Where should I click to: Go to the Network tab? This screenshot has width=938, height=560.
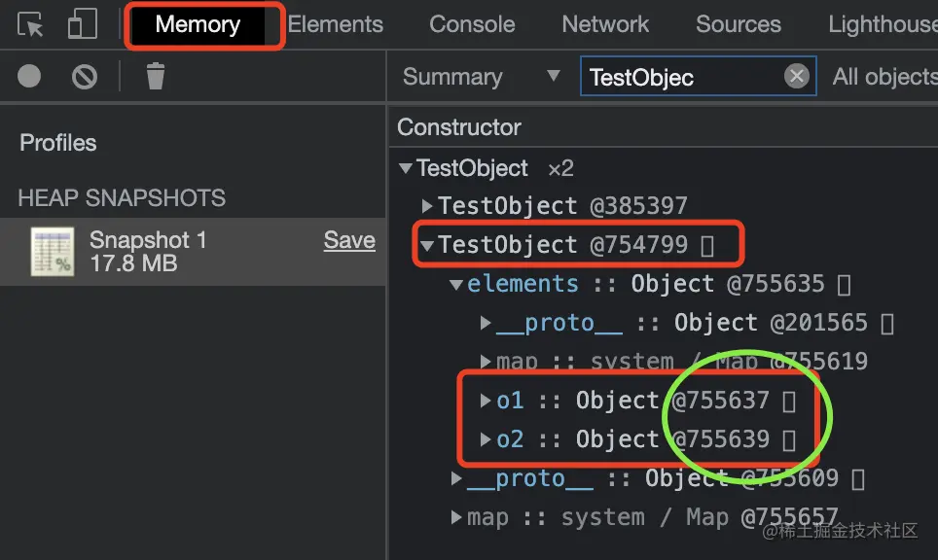coord(605,24)
